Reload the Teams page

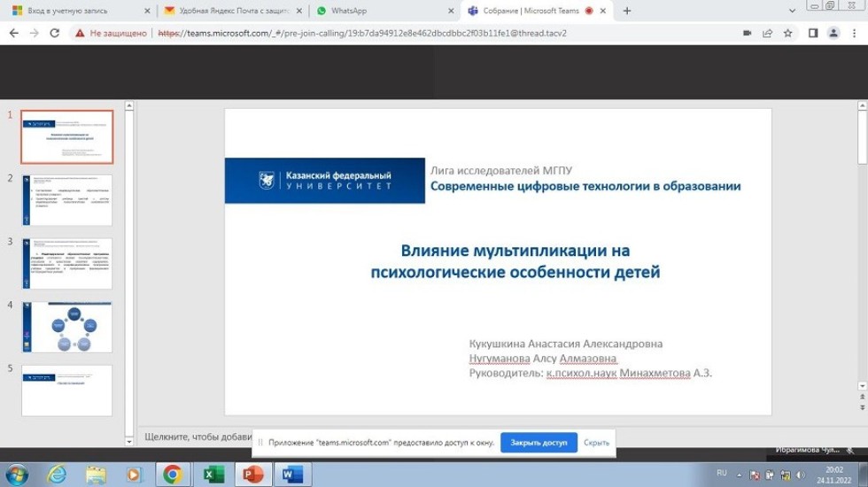click(55, 34)
